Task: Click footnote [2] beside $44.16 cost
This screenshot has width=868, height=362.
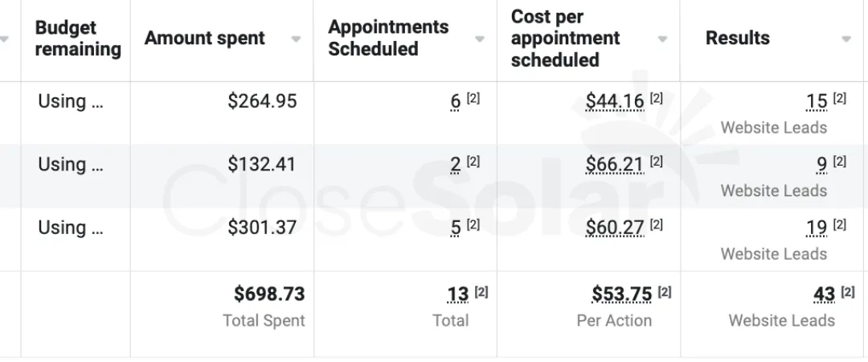Action: [656, 98]
